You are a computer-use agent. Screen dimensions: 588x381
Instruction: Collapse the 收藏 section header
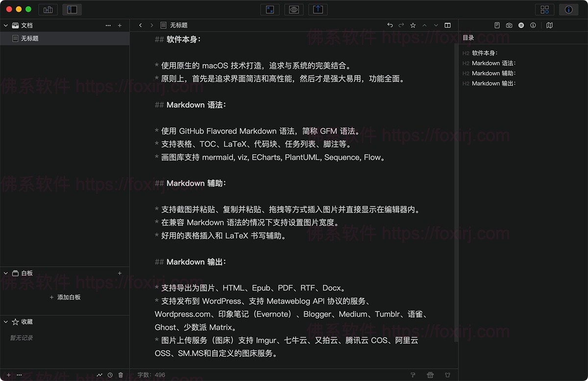pyautogui.click(x=5, y=322)
